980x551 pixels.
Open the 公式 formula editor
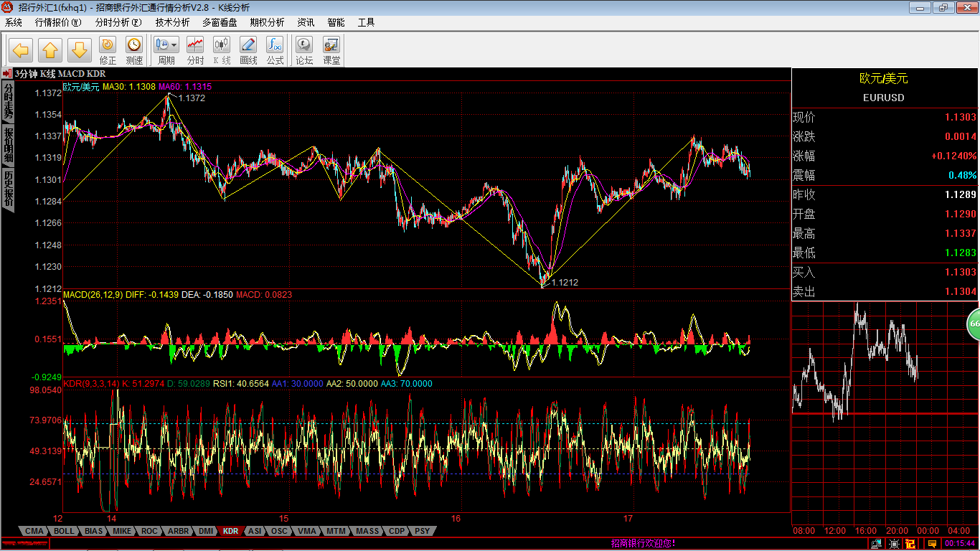(x=275, y=50)
